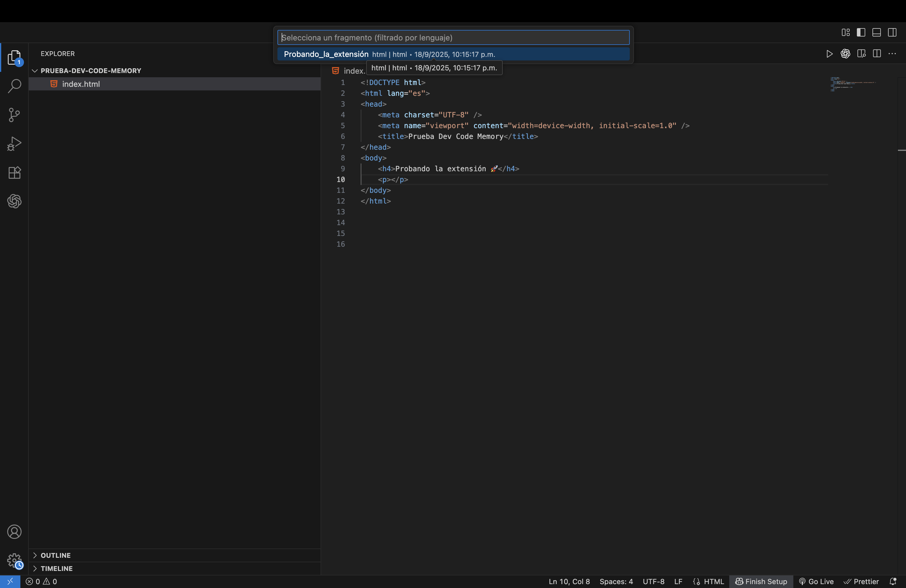Image resolution: width=906 pixels, height=588 pixels.
Task: Click the braces icon beside HTML language
Action: click(x=697, y=581)
